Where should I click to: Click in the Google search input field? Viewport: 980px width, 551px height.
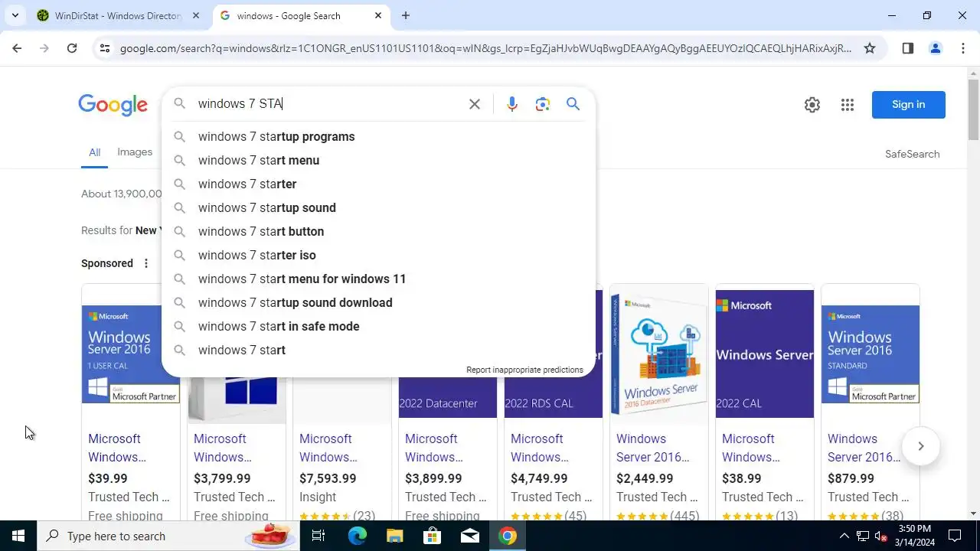point(329,104)
